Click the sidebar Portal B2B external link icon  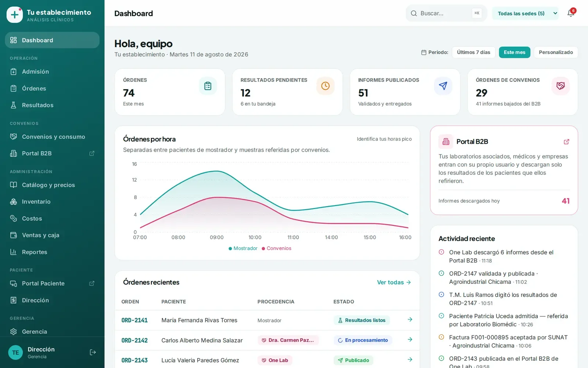coord(92,153)
